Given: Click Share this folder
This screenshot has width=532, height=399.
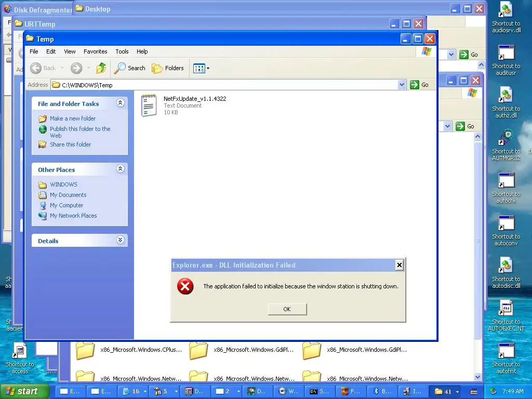Looking at the screenshot, I should pyautogui.click(x=70, y=144).
